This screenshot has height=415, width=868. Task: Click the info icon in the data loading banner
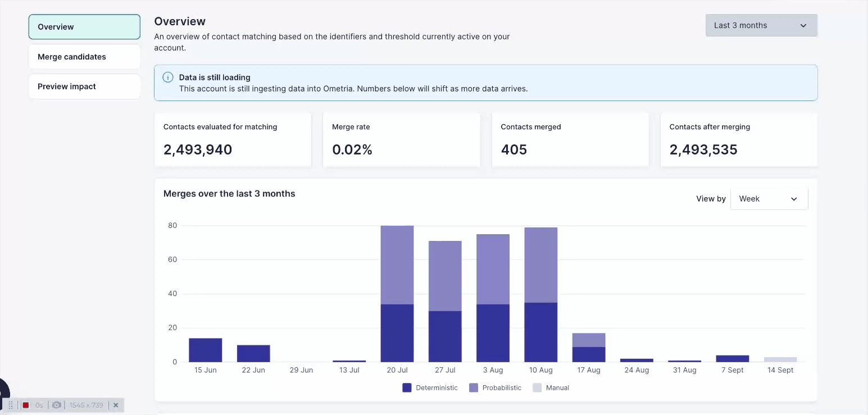point(167,77)
